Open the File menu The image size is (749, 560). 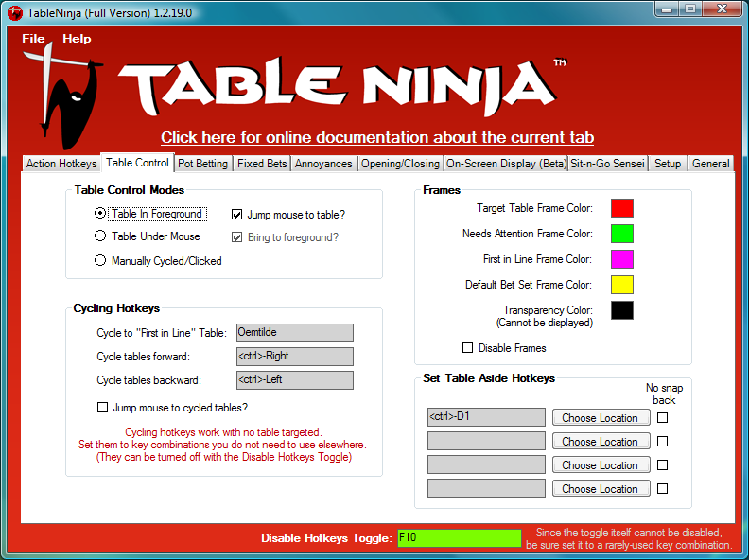click(x=33, y=39)
